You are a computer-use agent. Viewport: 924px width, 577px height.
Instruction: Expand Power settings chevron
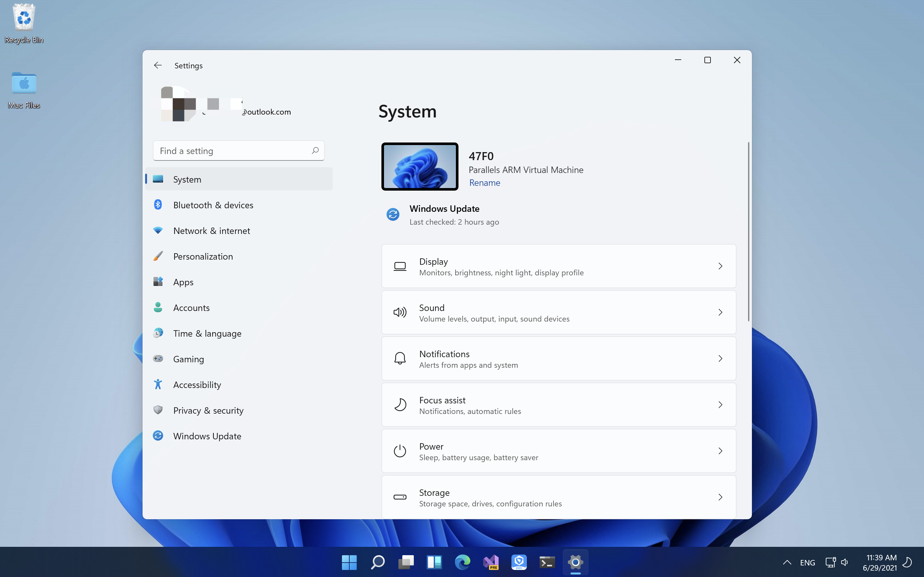[720, 451]
